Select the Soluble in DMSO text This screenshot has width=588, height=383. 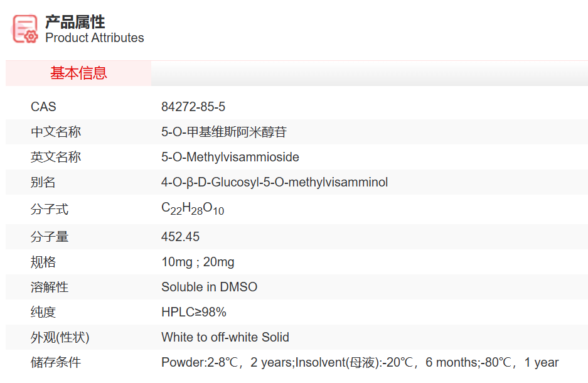[209, 287]
